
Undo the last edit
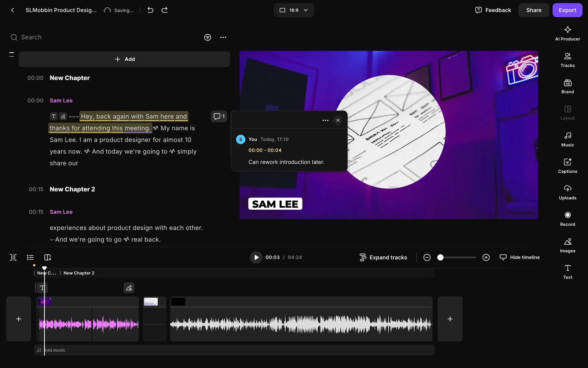pyautogui.click(x=150, y=10)
